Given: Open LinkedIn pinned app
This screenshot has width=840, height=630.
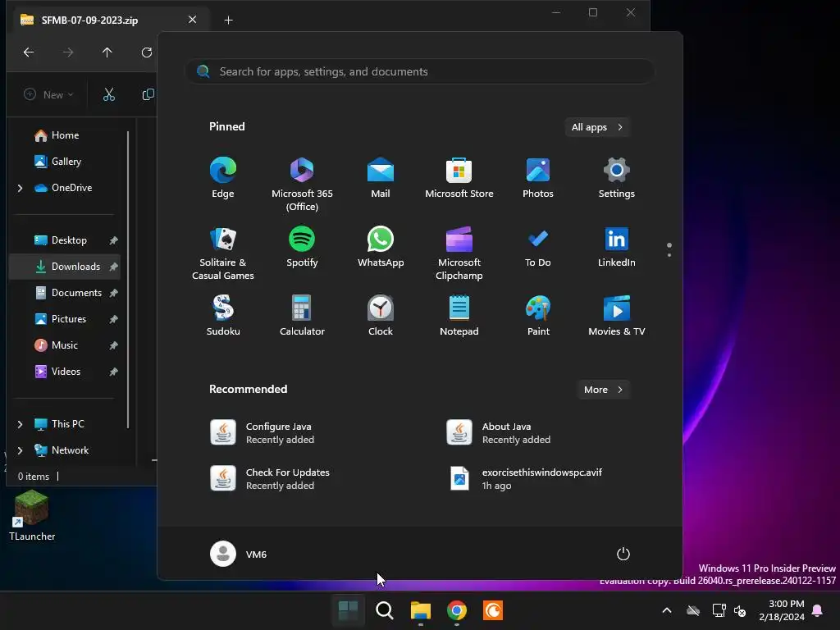Looking at the screenshot, I should pyautogui.click(x=617, y=246).
